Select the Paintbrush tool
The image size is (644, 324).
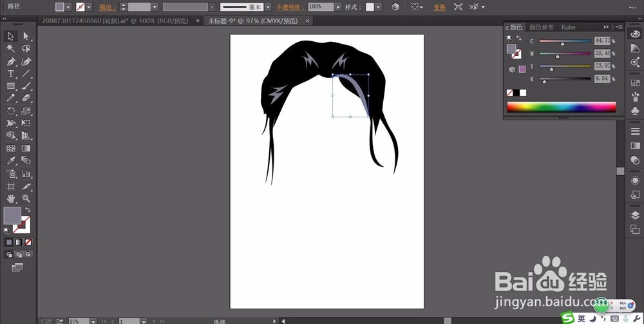(x=26, y=86)
